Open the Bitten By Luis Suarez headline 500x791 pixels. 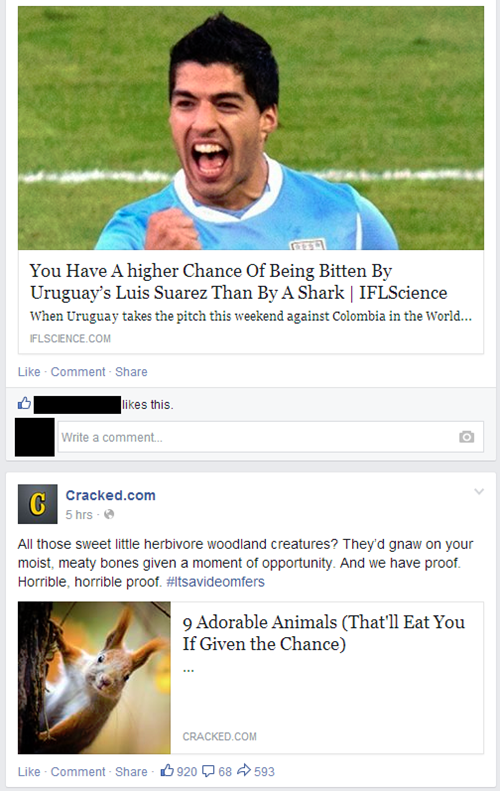pos(239,281)
